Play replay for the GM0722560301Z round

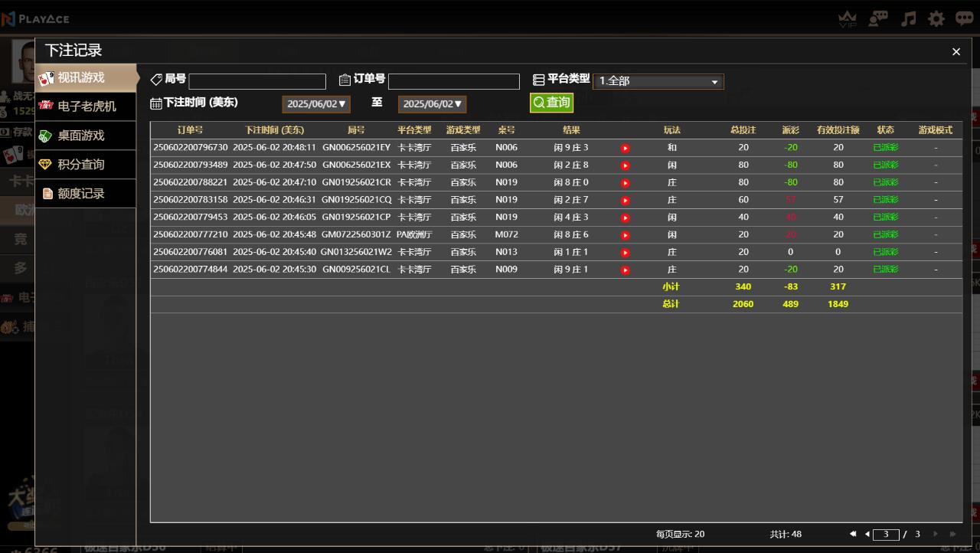pyautogui.click(x=625, y=235)
